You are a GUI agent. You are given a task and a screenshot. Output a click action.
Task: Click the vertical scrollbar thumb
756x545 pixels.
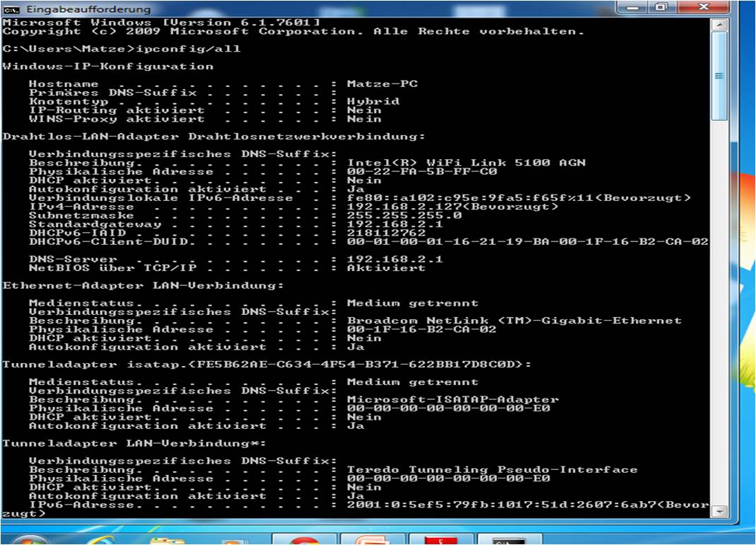(x=719, y=76)
